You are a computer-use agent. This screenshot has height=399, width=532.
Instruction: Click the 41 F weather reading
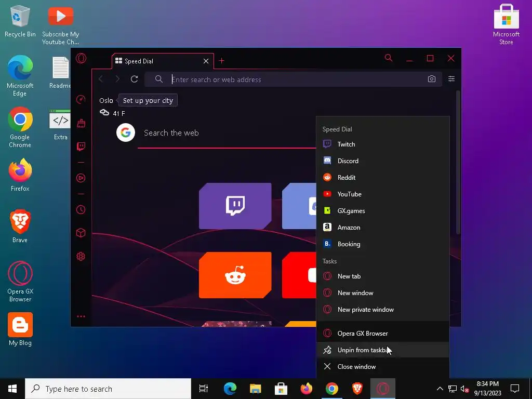pyautogui.click(x=119, y=113)
